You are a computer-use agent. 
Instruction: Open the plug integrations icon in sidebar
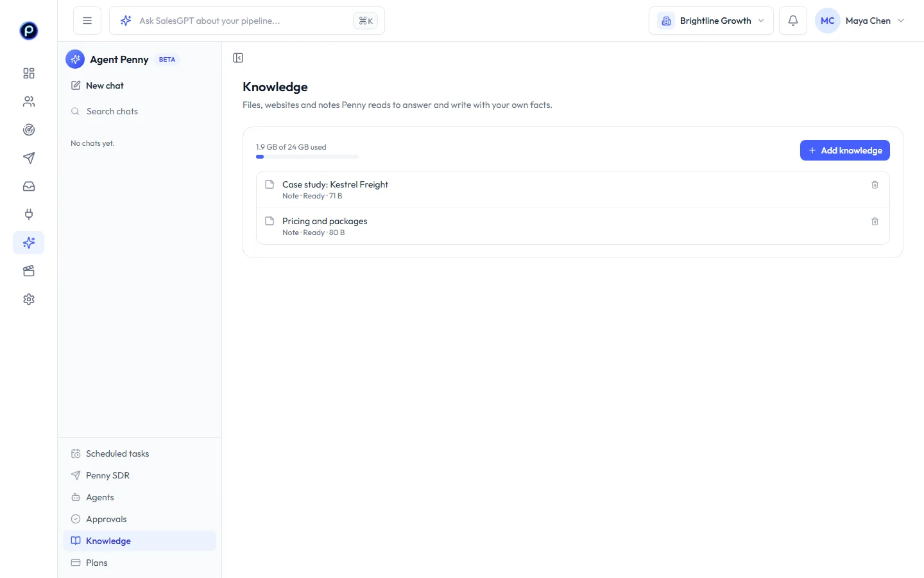click(x=29, y=215)
